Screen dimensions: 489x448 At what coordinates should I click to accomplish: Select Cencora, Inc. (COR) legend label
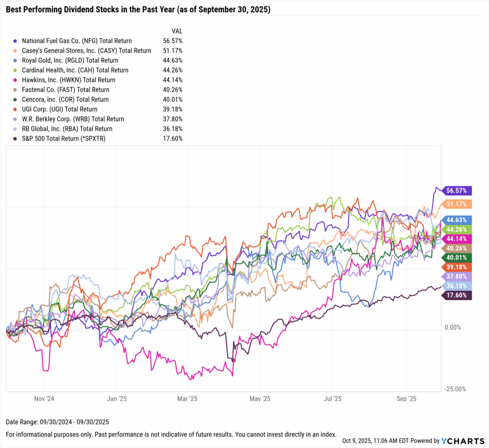tap(65, 100)
